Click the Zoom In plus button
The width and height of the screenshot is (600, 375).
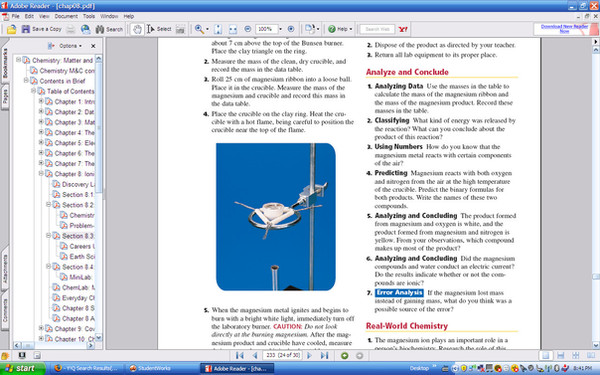point(291,29)
